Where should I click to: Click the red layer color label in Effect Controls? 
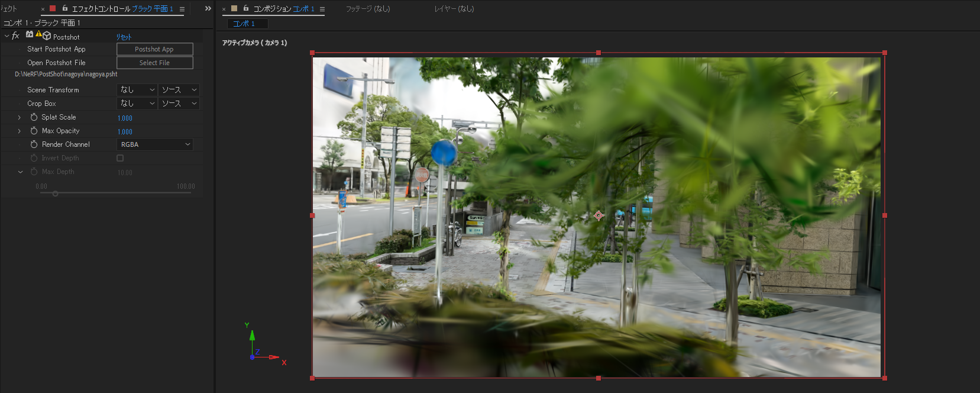53,8
